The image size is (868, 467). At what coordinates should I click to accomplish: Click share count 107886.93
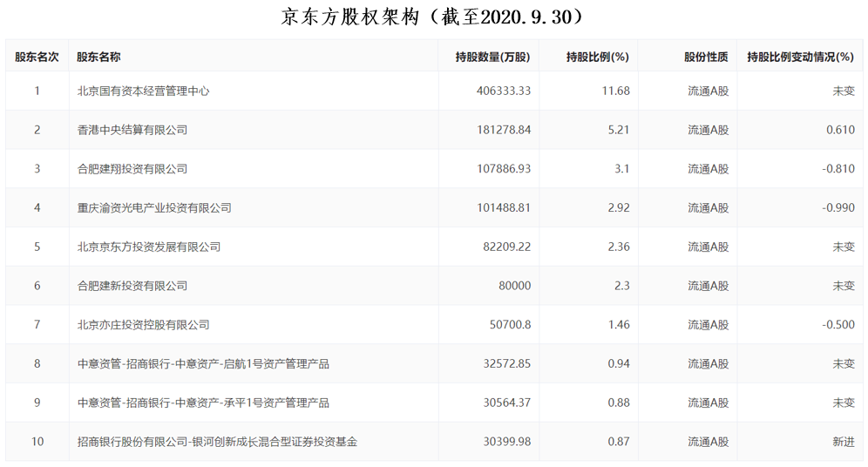(504, 169)
